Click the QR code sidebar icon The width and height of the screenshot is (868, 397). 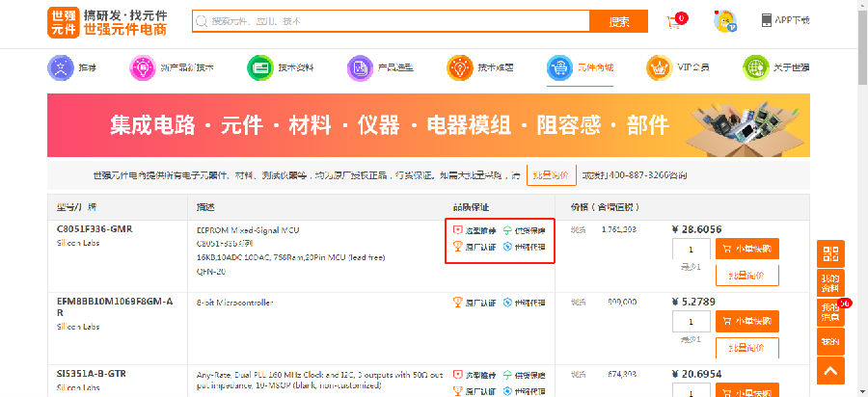[x=831, y=254]
